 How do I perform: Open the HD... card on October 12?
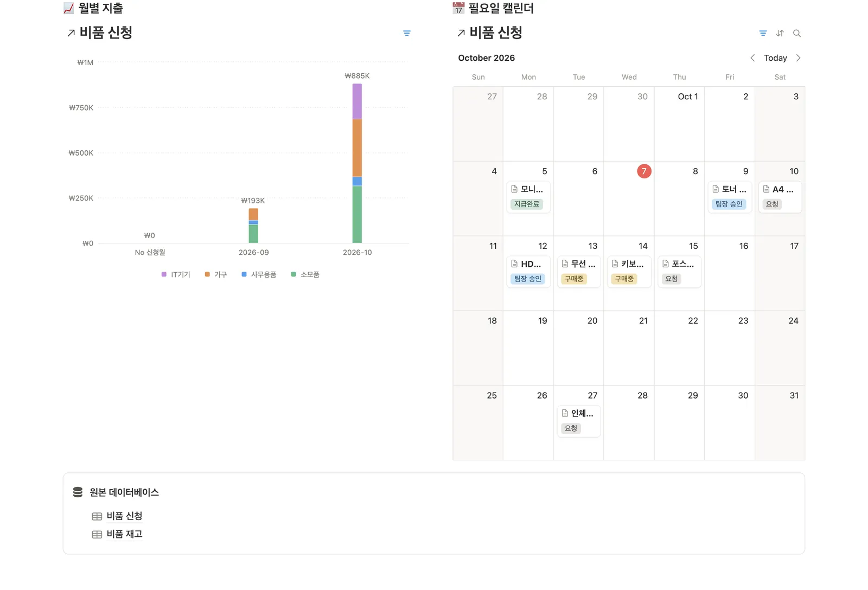click(528, 272)
